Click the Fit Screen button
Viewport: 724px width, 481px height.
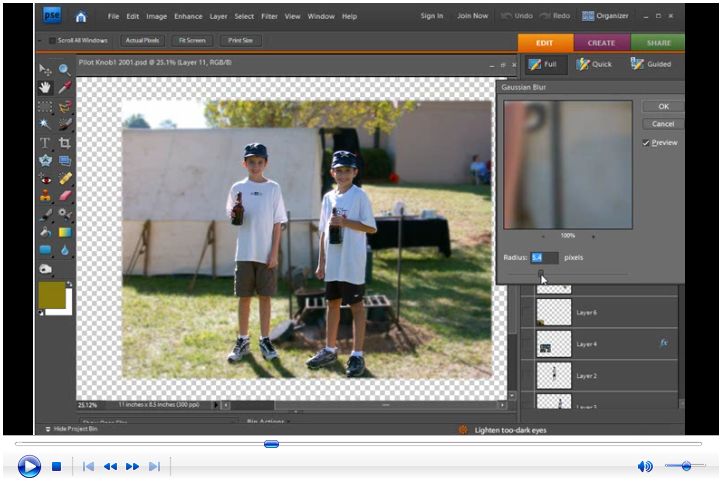tap(192, 41)
